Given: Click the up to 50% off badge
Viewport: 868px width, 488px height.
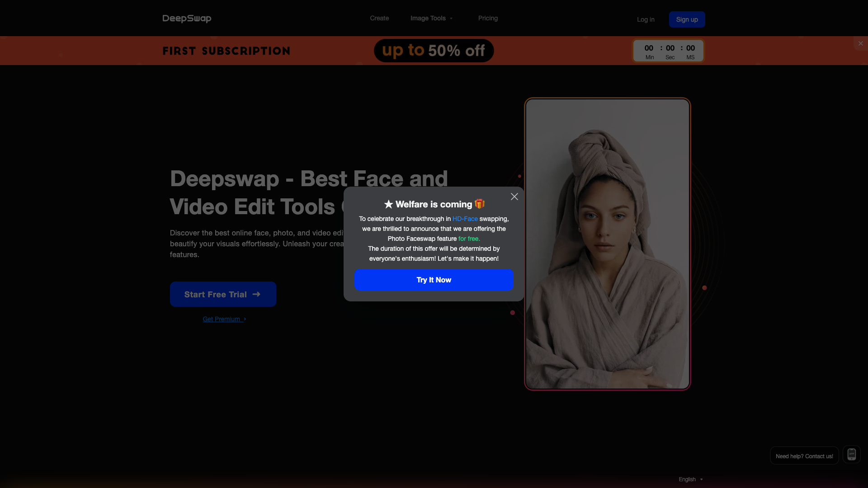Looking at the screenshot, I should click(434, 51).
